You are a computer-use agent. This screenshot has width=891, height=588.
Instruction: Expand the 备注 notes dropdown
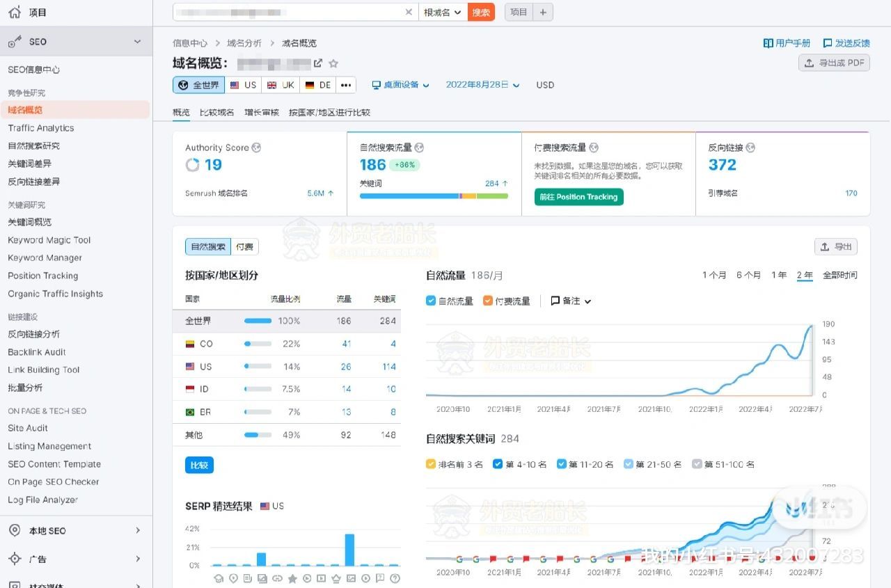[x=570, y=301]
